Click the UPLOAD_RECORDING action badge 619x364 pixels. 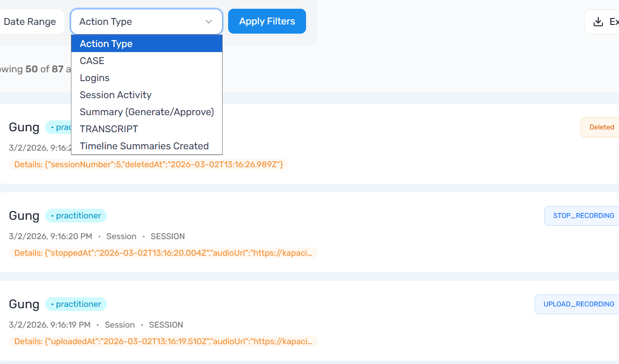point(578,304)
